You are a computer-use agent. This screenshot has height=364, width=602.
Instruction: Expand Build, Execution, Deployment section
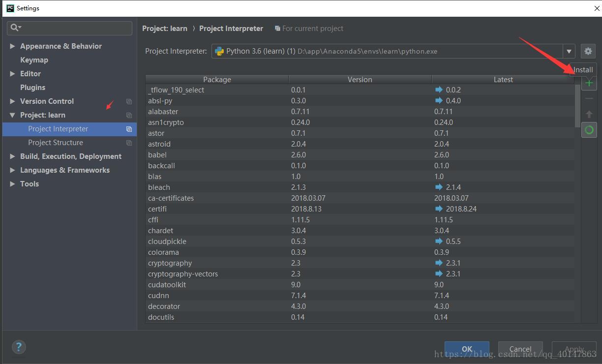click(12, 156)
